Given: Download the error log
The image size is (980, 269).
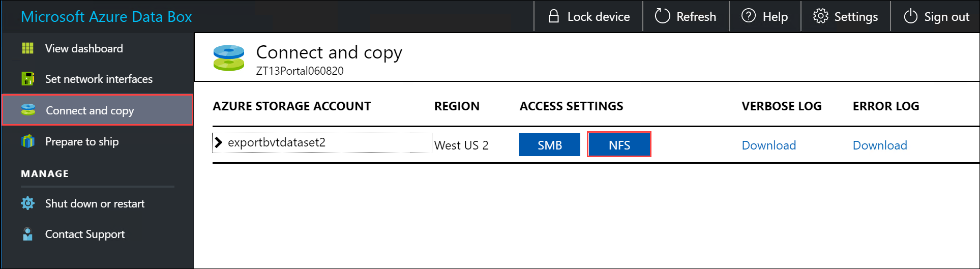Looking at the screenshot, I should click(x=879, y=145).
